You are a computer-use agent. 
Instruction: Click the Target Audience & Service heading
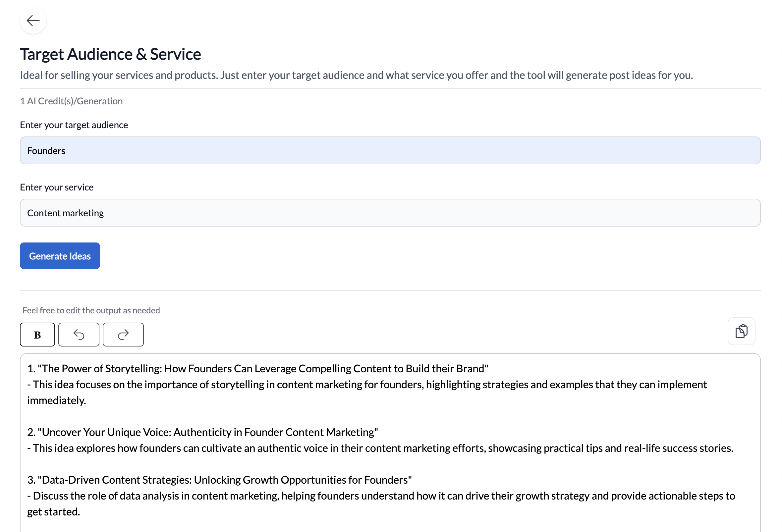click(110, 54)
